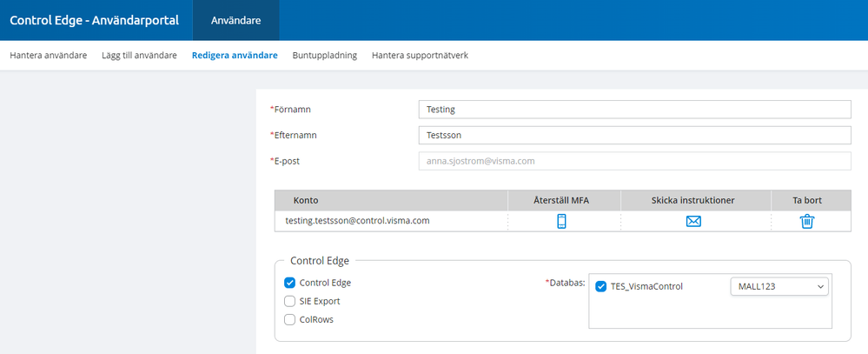Screen dimensions: 868x354
Task: Open Lägg till användare page
Action: point(139,56)
